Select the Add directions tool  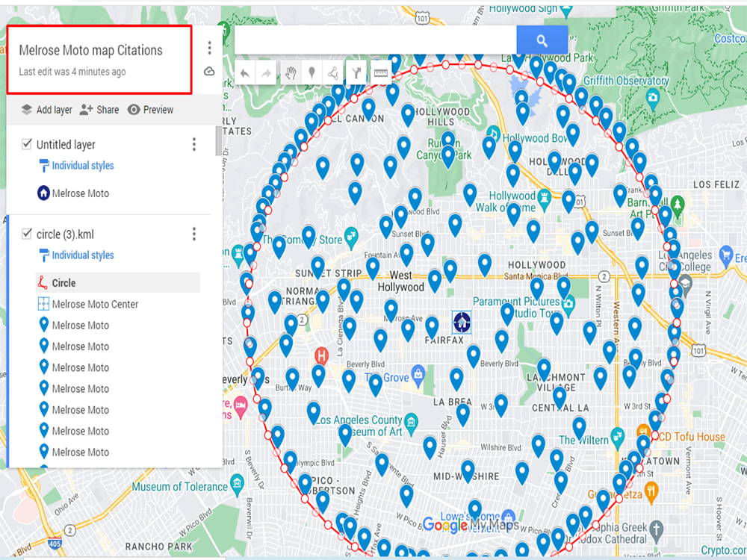[356, 72]
